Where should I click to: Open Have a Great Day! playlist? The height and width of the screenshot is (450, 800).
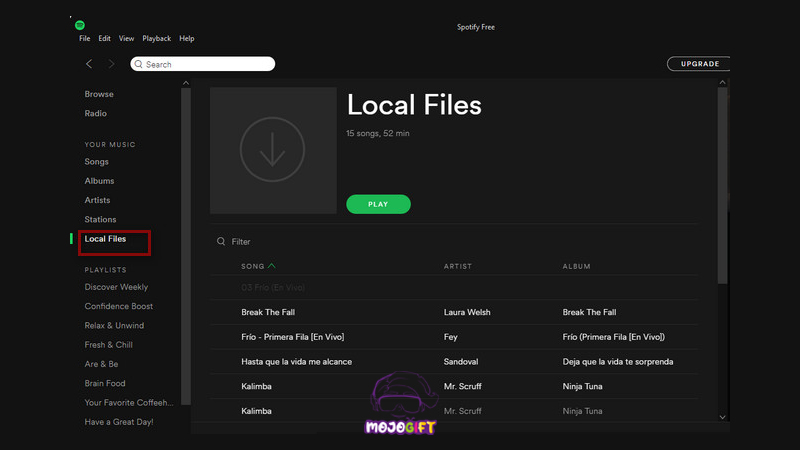click(x=119, y=422)
